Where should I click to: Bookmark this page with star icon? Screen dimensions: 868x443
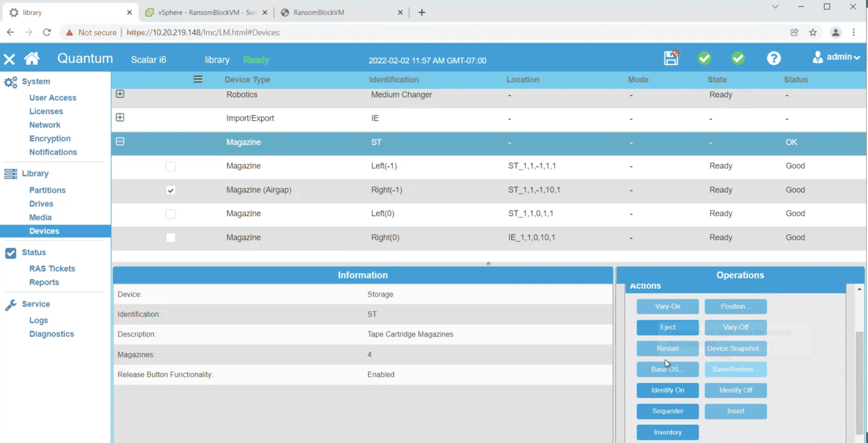click(813, 32)
